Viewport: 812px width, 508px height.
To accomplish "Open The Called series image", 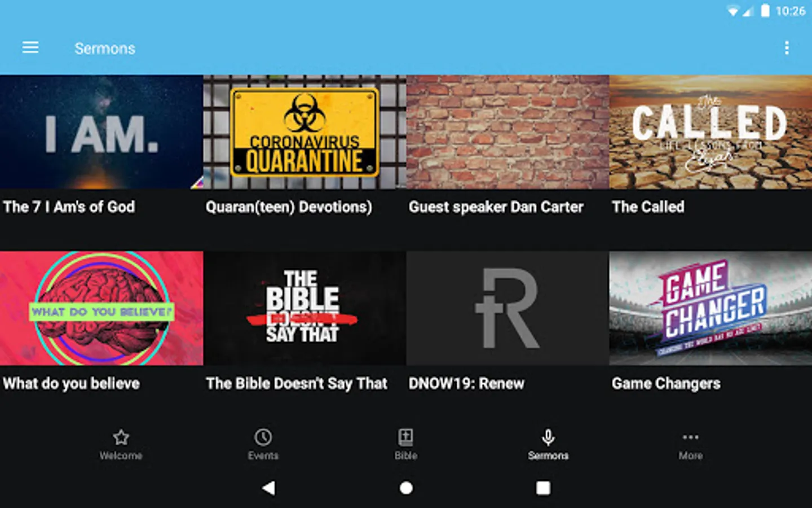I will point(710,132).
